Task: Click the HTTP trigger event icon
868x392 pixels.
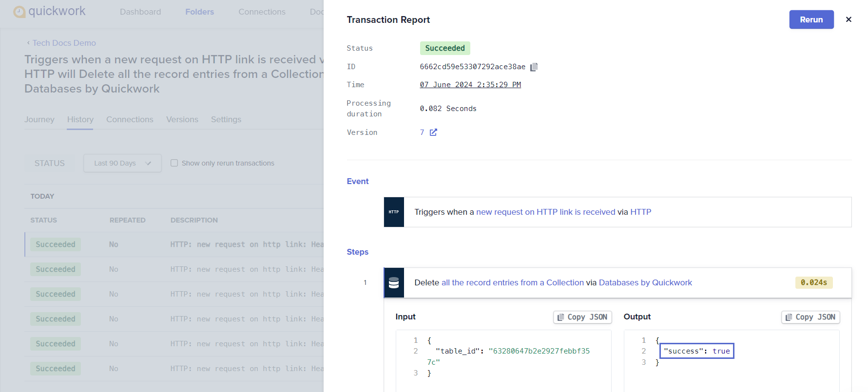Action: [x=394, y=212]
